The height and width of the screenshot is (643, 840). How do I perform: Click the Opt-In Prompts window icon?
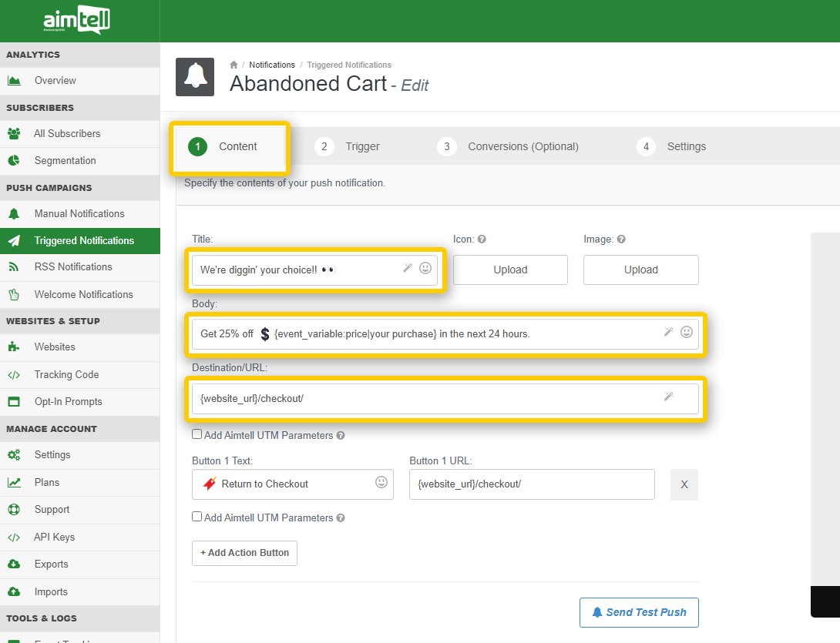14,401
